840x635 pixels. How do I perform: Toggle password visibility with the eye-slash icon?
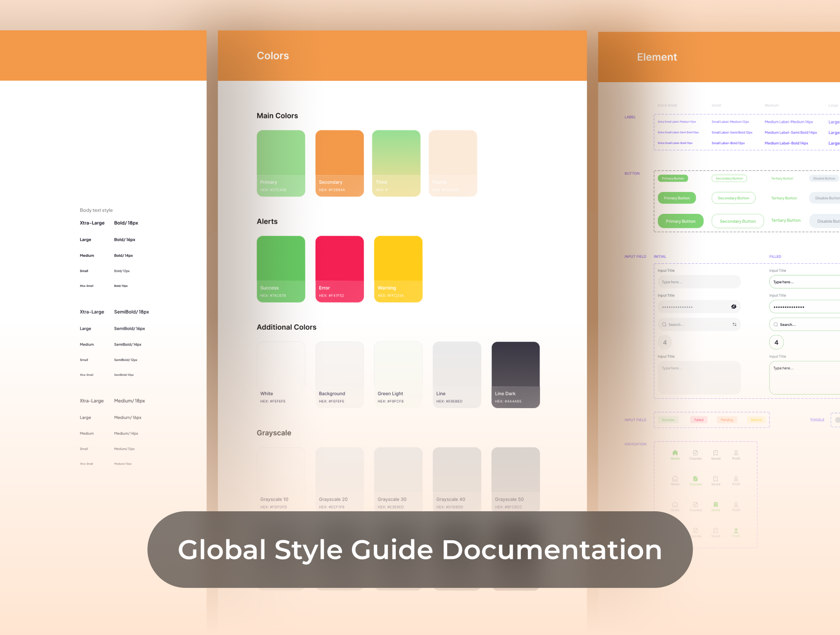[x=734, y=307]
